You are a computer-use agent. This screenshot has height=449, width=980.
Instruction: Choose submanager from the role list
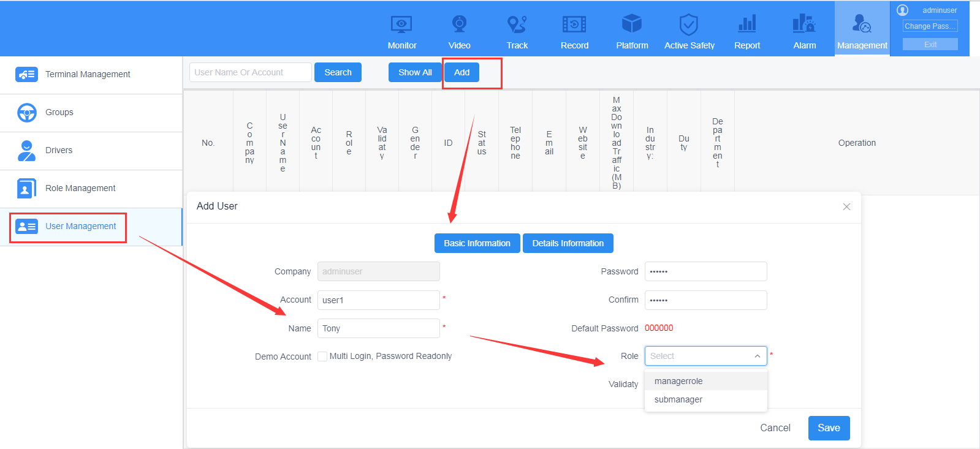tap(705, 399)
